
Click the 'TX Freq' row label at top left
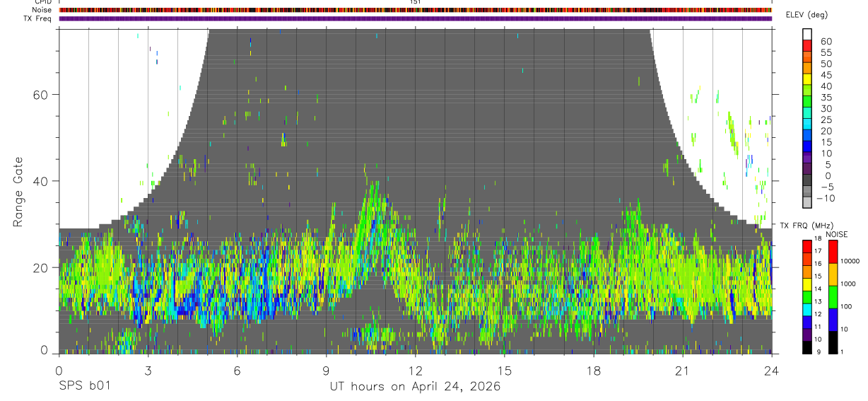[38, 18]
